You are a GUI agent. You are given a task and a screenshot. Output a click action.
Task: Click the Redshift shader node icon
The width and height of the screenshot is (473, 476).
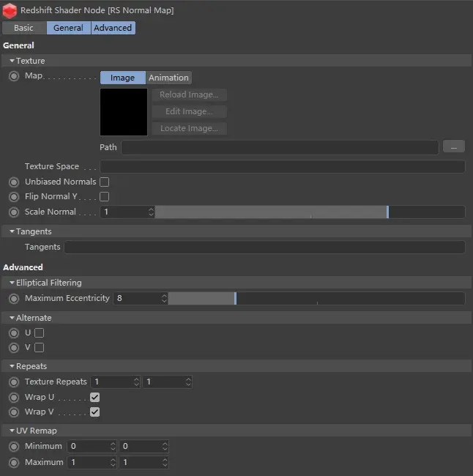pos(10,10)
